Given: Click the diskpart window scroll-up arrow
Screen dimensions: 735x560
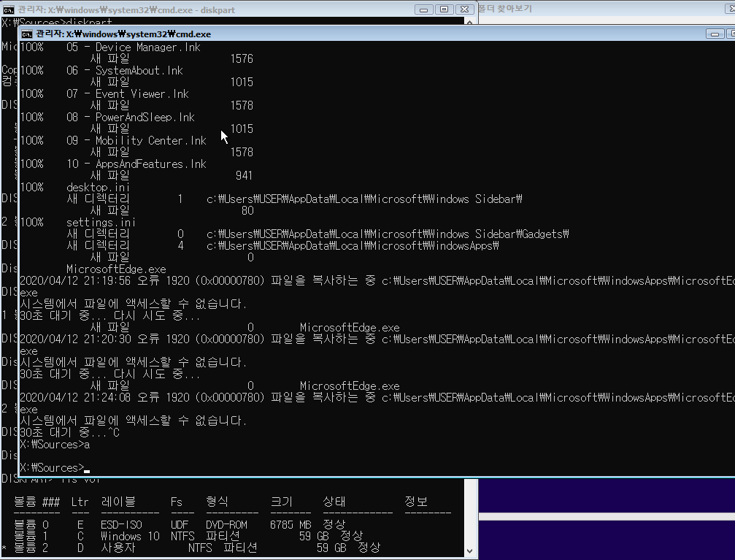Looking at the screenshot, I should (470, 22).
